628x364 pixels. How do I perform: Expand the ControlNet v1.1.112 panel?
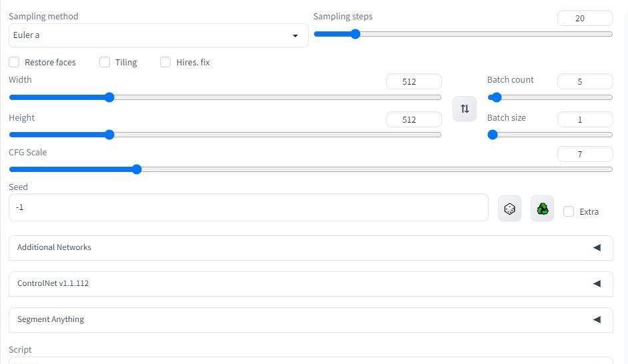coord(311,284)
